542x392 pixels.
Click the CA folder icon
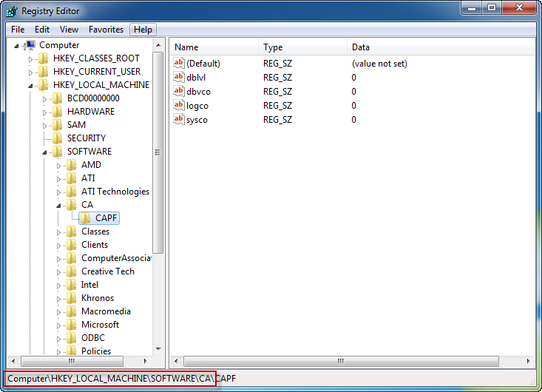72,205
